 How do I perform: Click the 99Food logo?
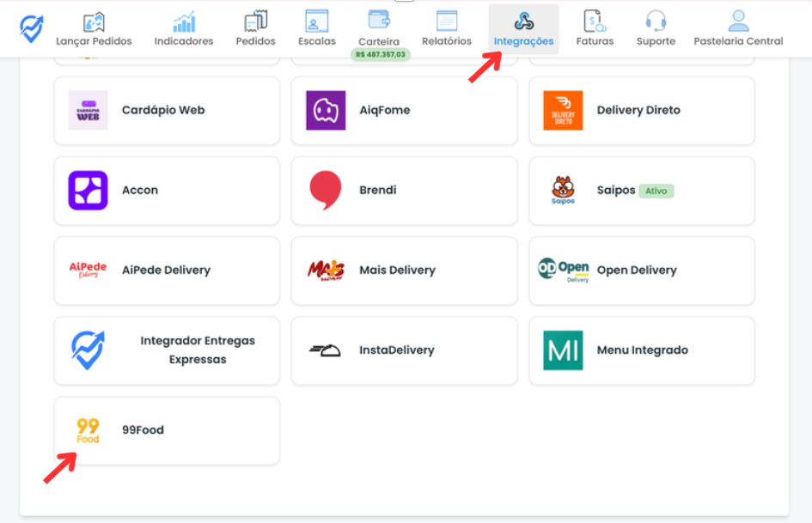[88, 430]
